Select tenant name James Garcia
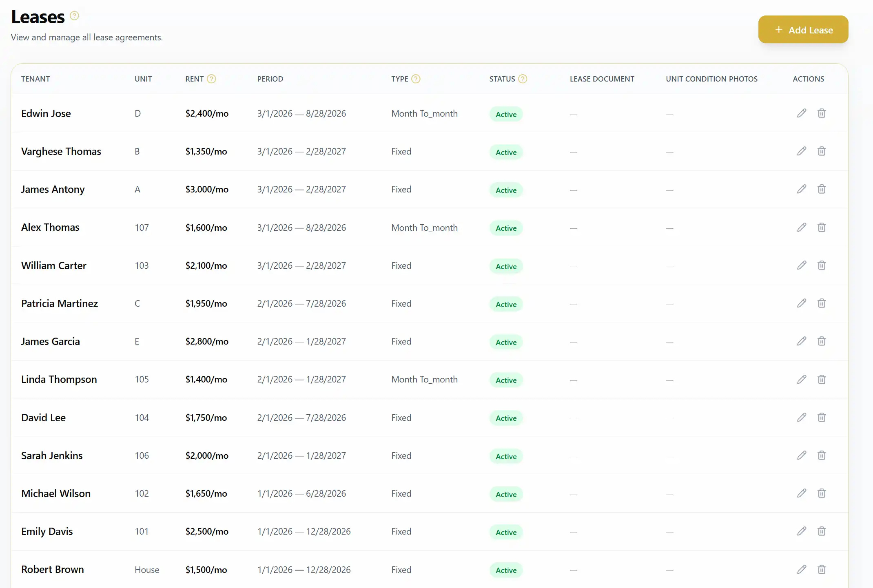873x588 pixels. (51, 341)
